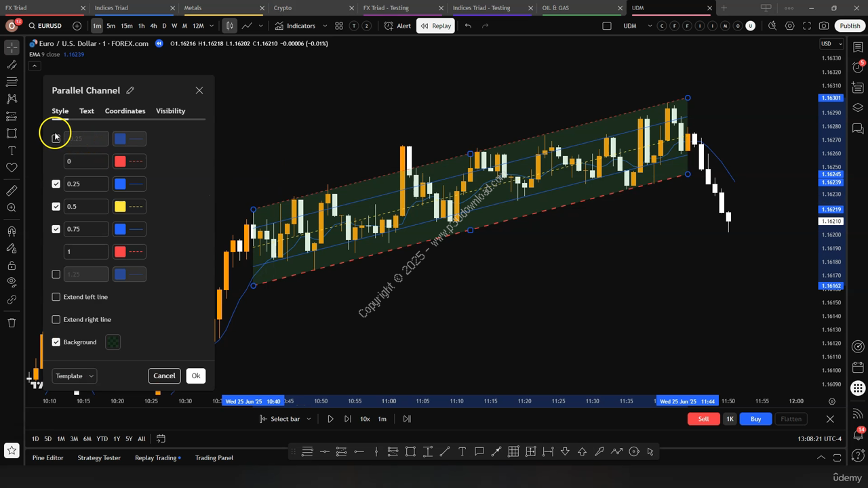Disable the Background checkbox

click(56, 342)
